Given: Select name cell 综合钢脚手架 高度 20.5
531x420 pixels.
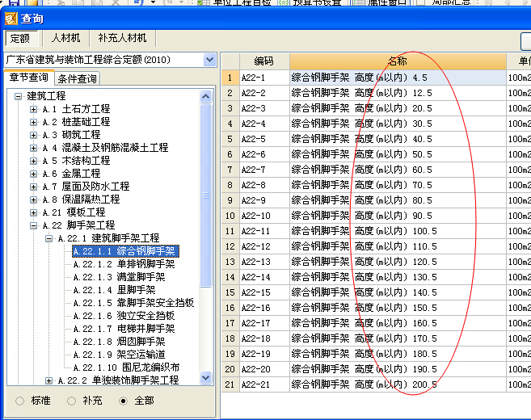Looking at the screenshot, I should tap(398, 109).
